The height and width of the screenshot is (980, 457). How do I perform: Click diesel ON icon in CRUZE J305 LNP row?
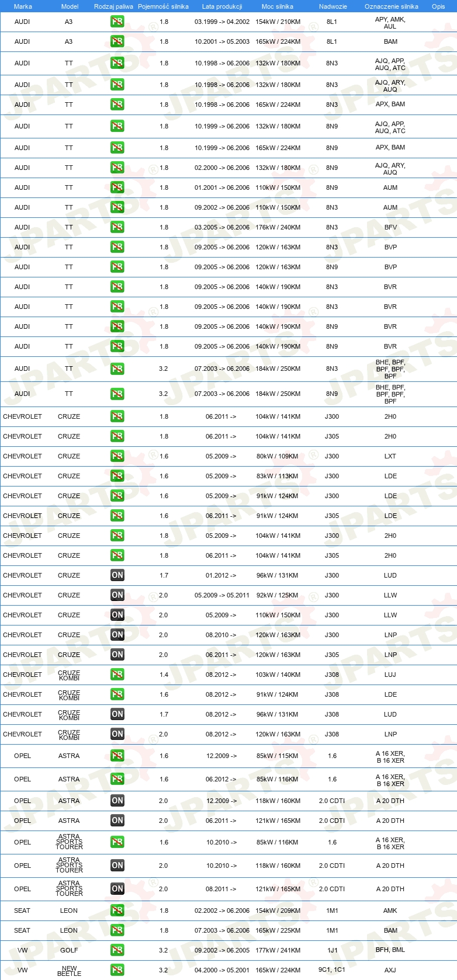[117, 655]
